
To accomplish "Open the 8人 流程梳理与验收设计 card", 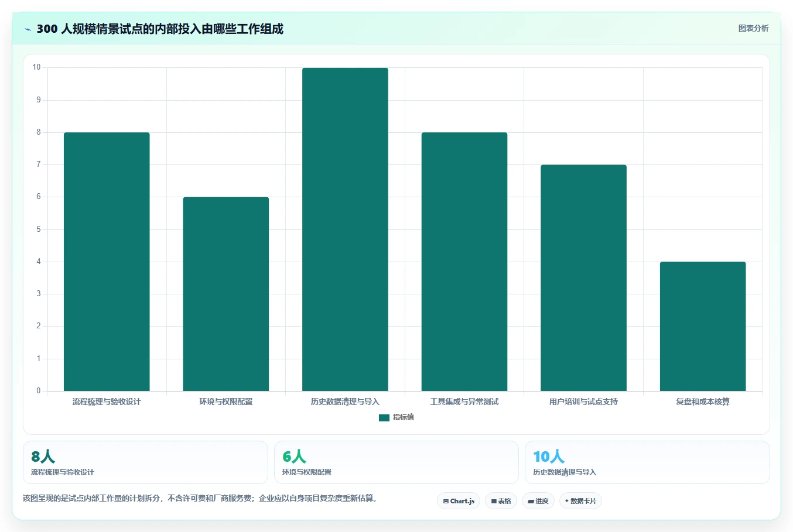I will 145,462.
